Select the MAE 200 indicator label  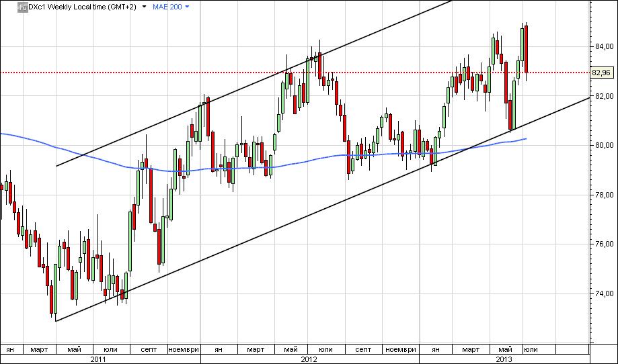point(167,7)
